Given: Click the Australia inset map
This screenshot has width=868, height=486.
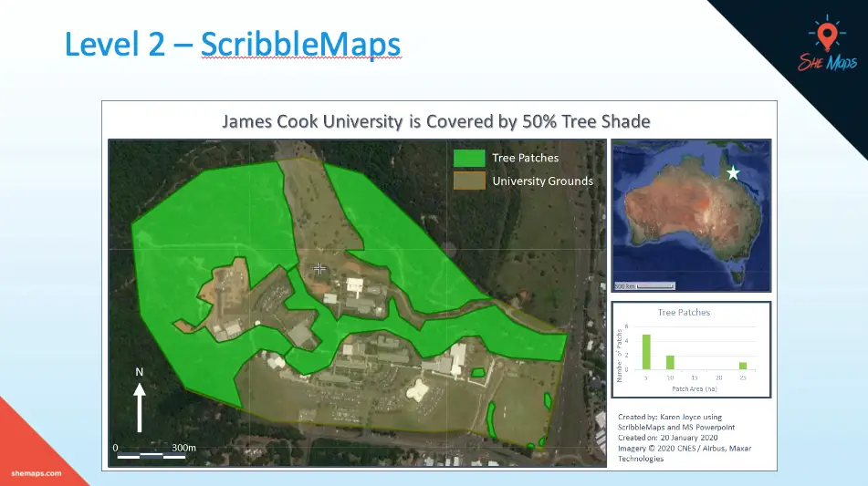Looking at the screenshot, I should [x=691, y=215].
